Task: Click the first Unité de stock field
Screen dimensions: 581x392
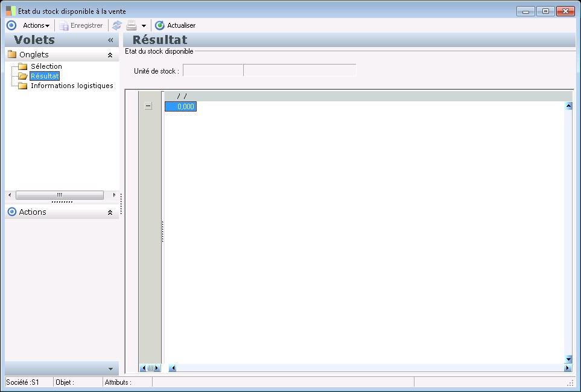Action: point(213,70)
